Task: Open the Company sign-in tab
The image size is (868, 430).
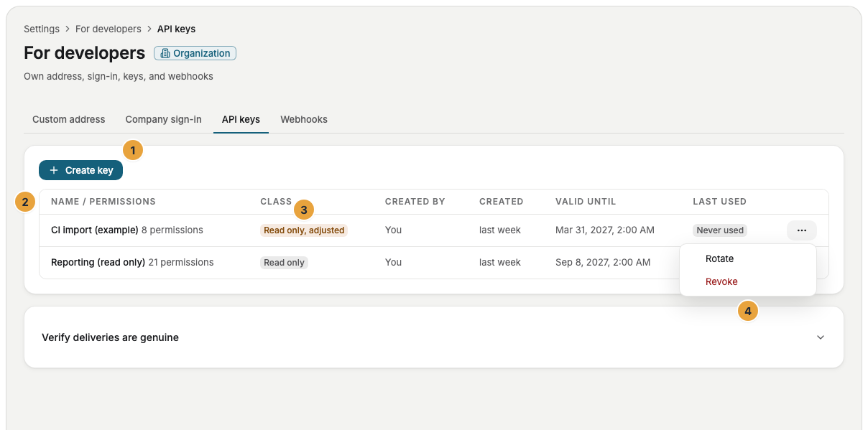Action: pyautogui.click(x=163, y=120)
